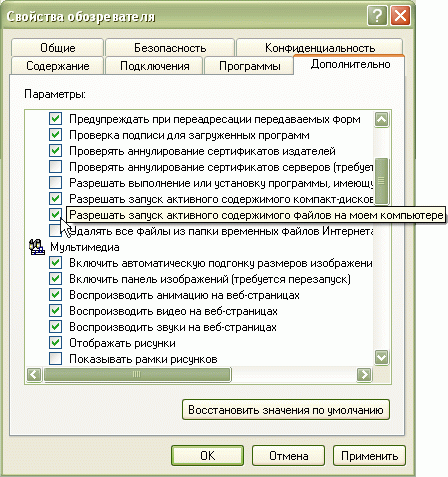Screen dimensions: 448x477
Task: Toggle Проверка подписи для загруженных программ
Action: 55,135
